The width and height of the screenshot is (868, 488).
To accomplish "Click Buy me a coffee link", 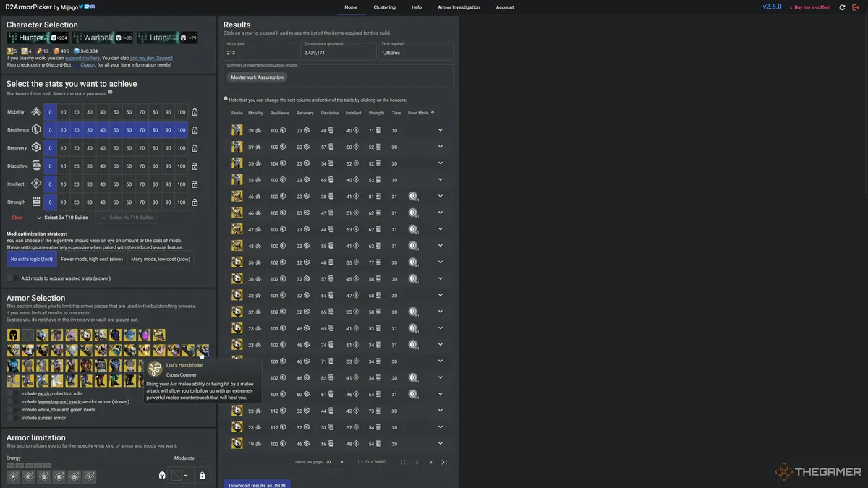I will pyautogui.click(x=809, y=7).
